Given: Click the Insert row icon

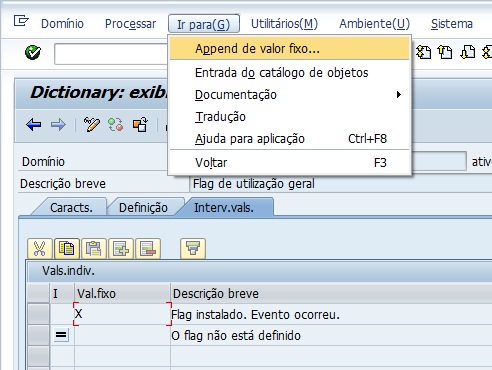Looking at the screenshot, I should pyautogui.click(x=121, y=249).
